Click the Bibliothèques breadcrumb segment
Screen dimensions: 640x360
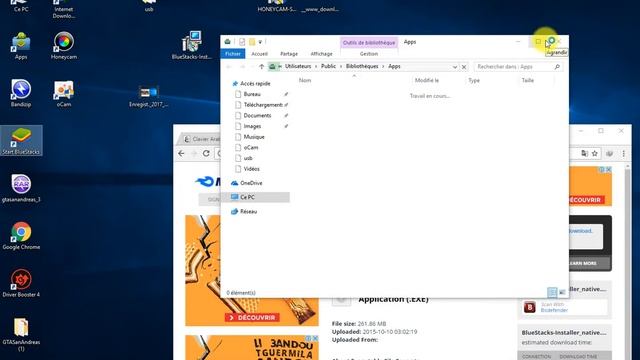[362, 66]
